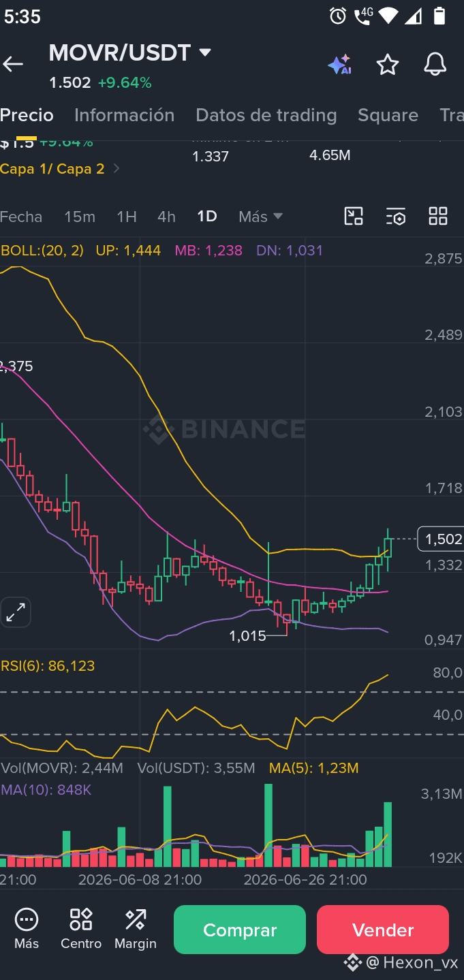Viewport: 464px width, 980px height.
Task: Select the 1H chart interval
Action: tap(127, 217)
